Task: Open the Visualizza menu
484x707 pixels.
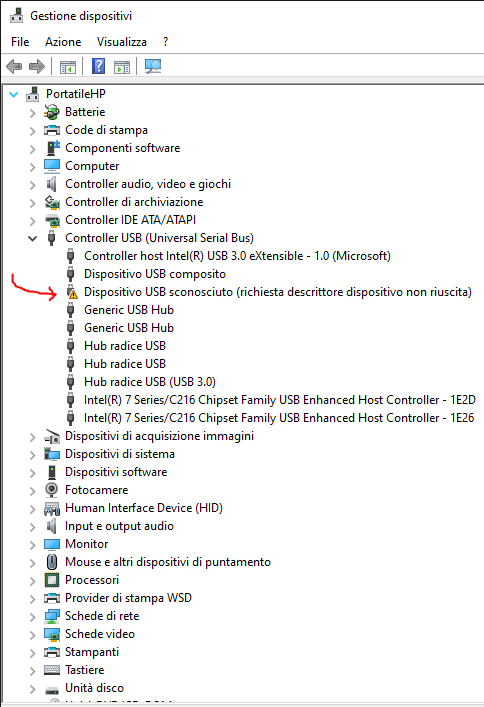Action: 122,42
